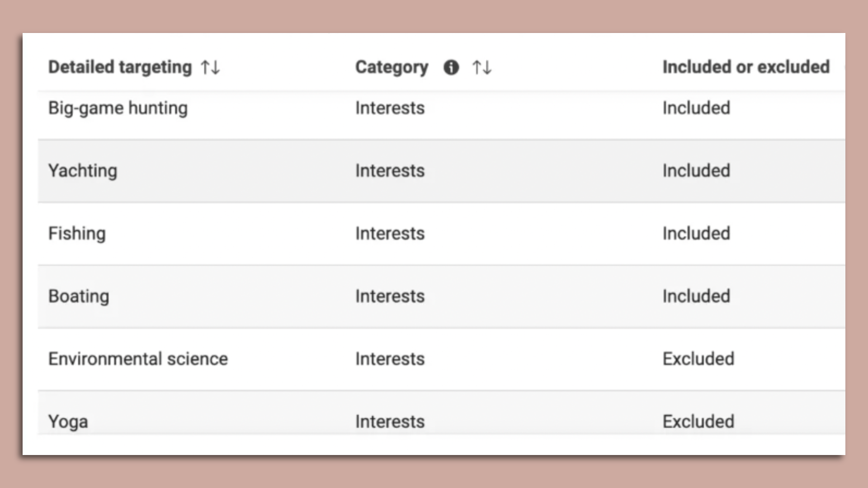
Task: Select the Boating targeting entry
Action: pyautogui.click(x=79, y=296)
